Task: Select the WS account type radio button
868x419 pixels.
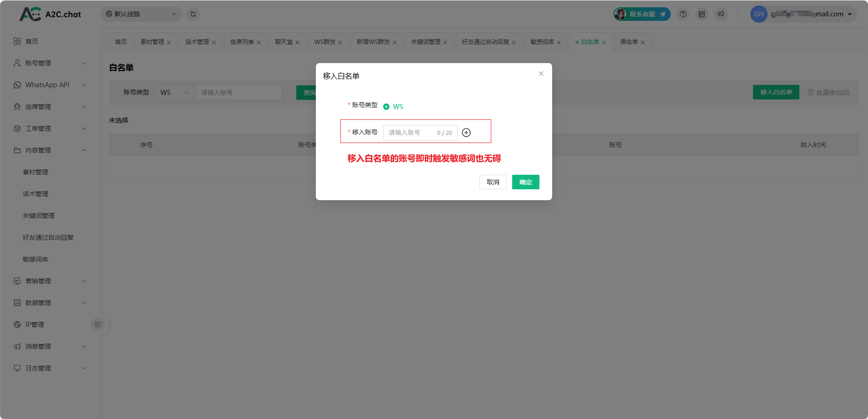Action: 386,107
